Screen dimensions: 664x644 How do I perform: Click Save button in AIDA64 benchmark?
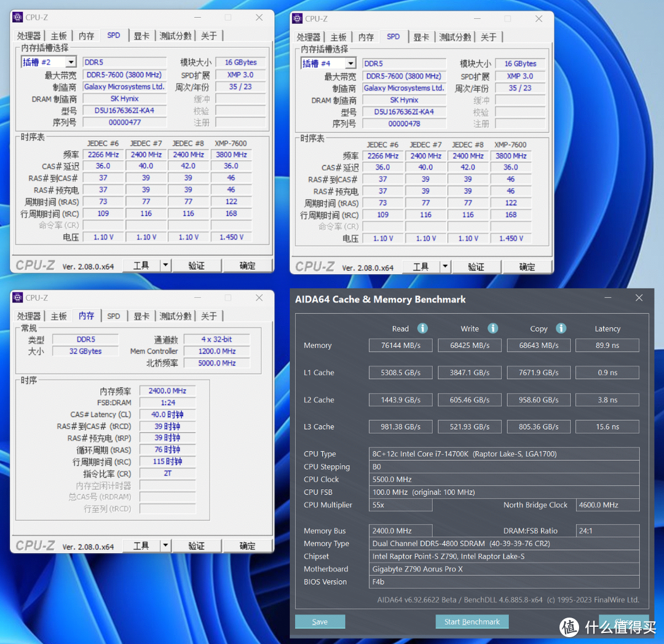pos(320,622)
